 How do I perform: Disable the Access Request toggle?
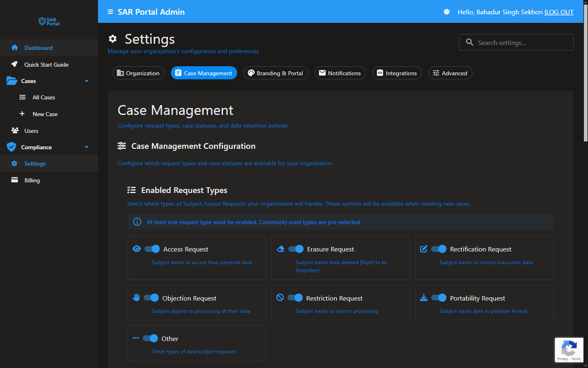152,249
